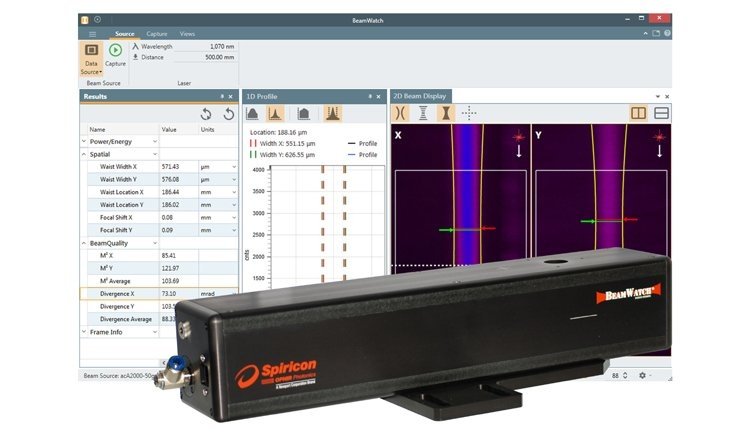Switch to the stacked horizontal layout view

pyautogui.click(x=661, y=113)
